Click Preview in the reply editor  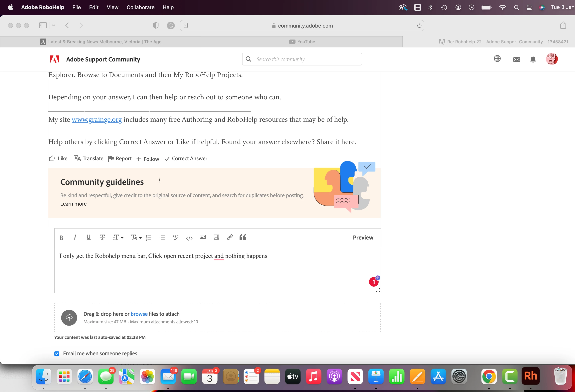(363, 238)
